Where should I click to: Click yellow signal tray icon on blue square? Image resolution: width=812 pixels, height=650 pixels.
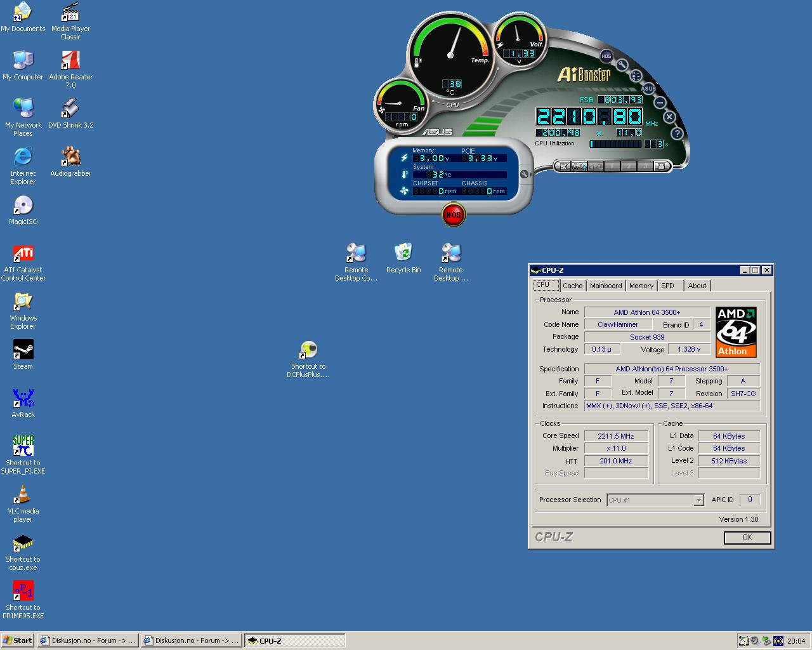point(778,641)
